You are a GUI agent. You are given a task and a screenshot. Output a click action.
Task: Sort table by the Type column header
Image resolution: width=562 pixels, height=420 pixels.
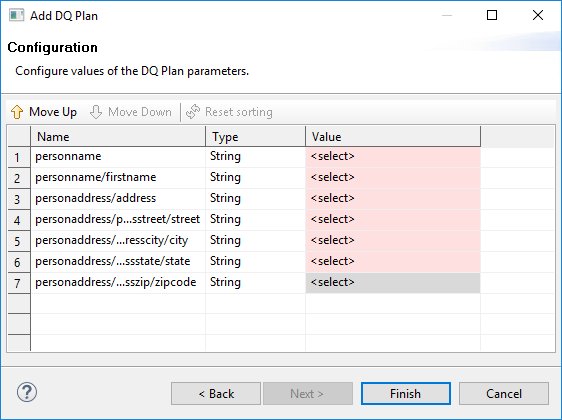pos(256,137)
